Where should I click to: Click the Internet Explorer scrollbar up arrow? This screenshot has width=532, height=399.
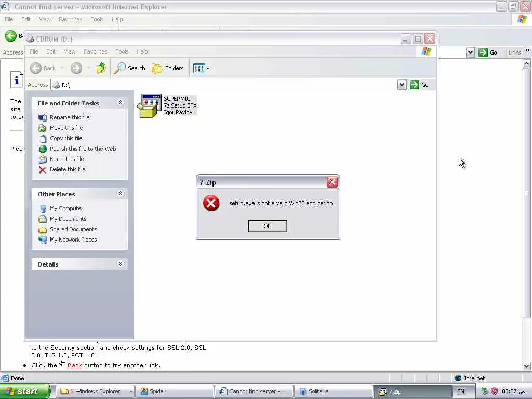(527, 63)
